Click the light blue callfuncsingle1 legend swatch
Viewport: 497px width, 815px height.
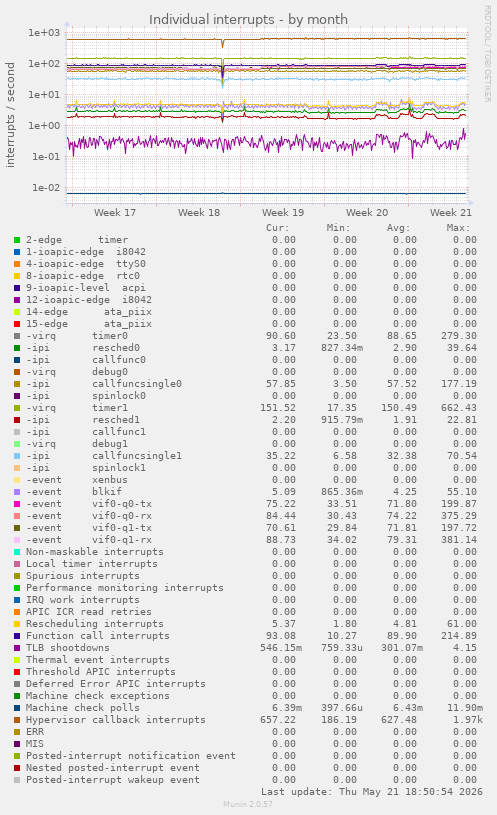[17, 456]
